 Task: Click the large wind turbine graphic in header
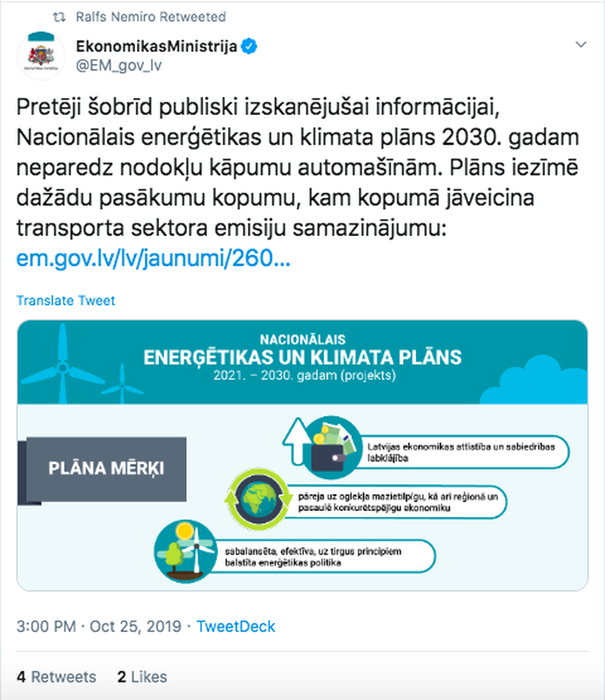click(63, 364)
